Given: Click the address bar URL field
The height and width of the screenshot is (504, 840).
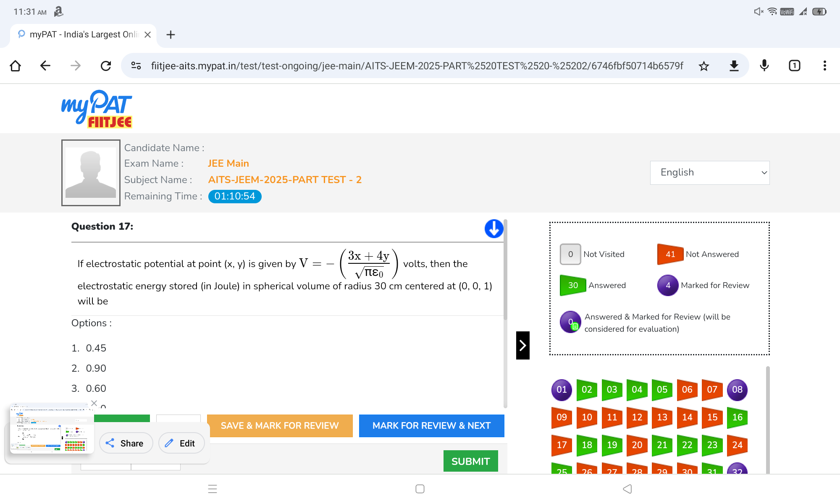Looking at the screenshot, I should pos(417,66).
